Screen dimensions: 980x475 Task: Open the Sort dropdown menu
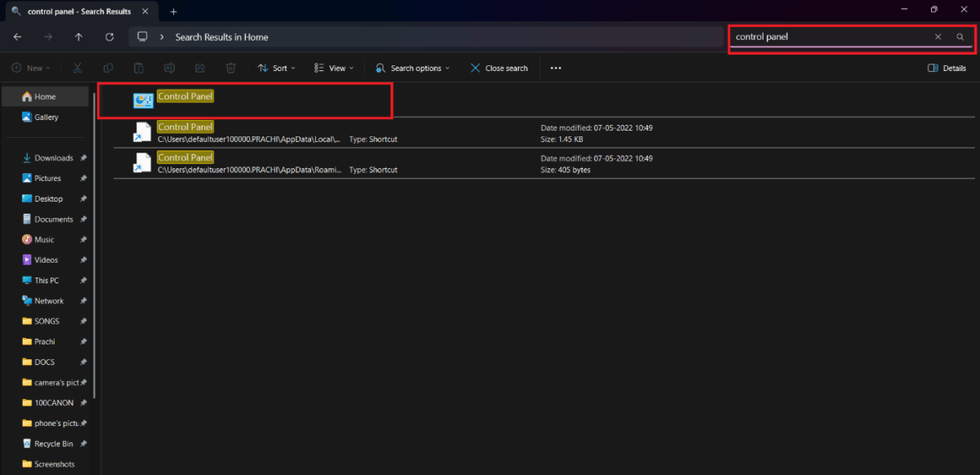coord(276,68)
